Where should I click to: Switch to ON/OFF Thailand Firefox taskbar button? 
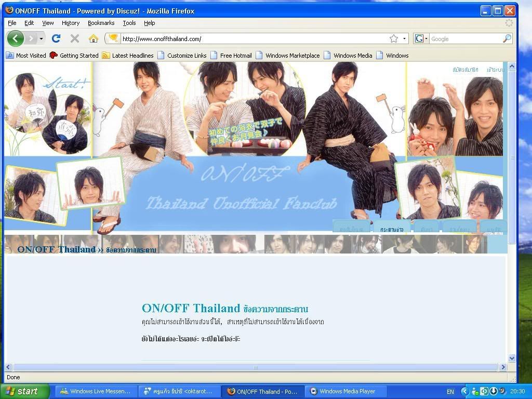262,391
